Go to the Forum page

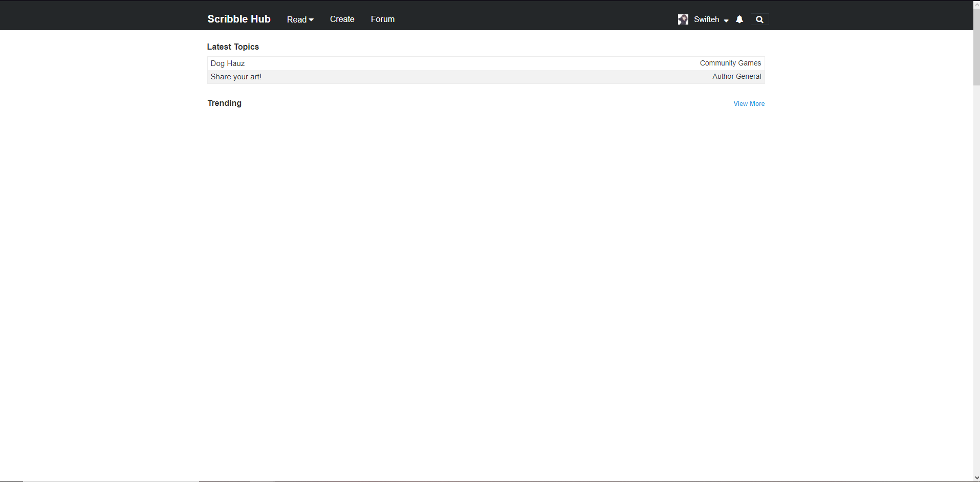382,19
